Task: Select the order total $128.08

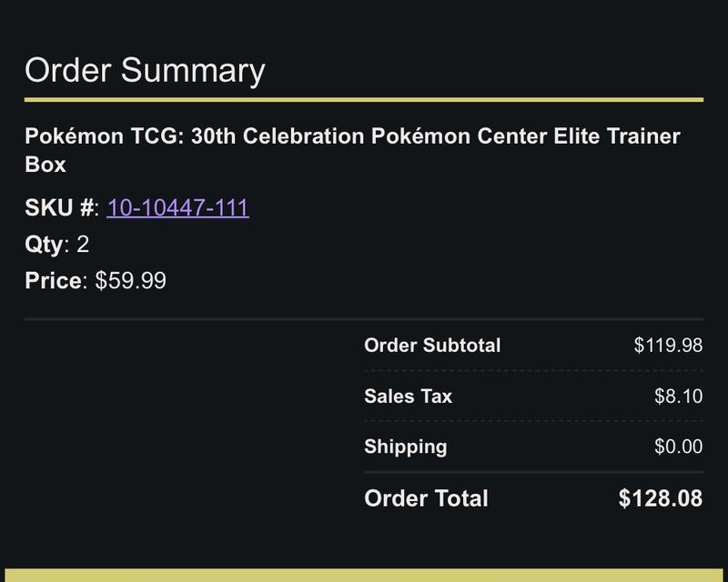Action: [661, 498]
